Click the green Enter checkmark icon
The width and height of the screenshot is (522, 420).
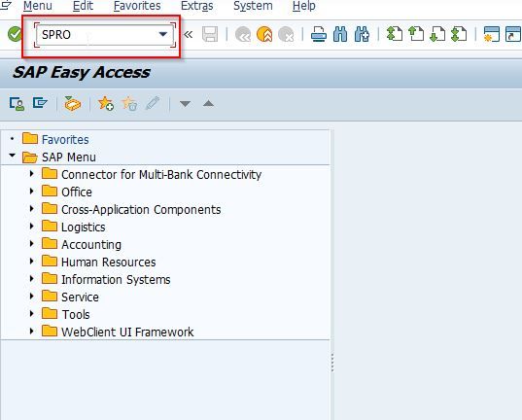[x=15, y=34]
